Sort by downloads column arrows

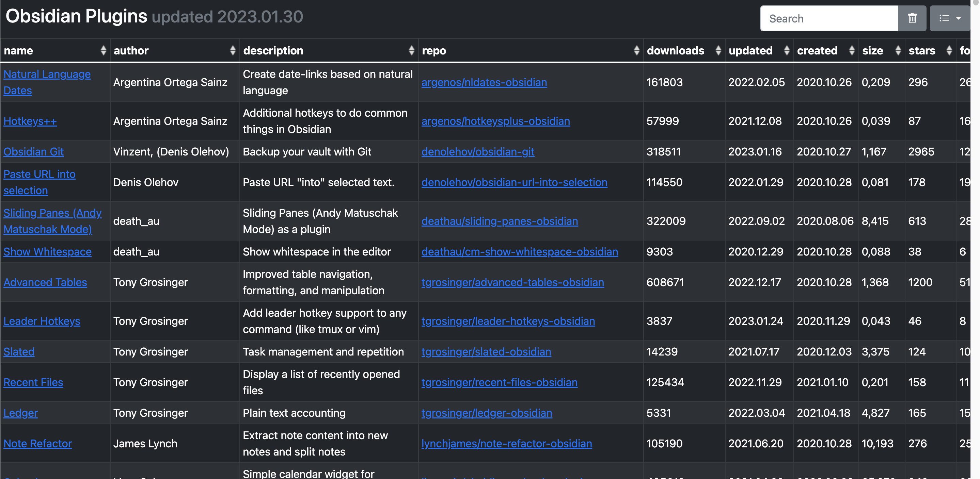717,51
